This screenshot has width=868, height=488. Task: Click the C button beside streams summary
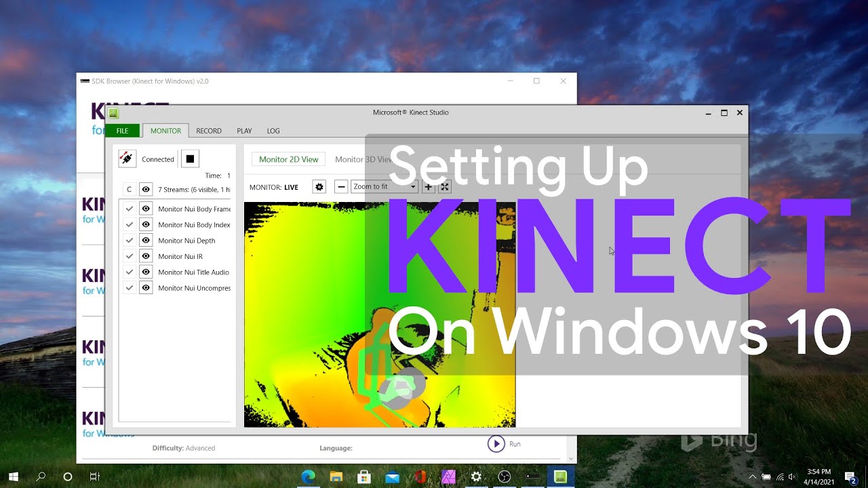tap(129, 189)
